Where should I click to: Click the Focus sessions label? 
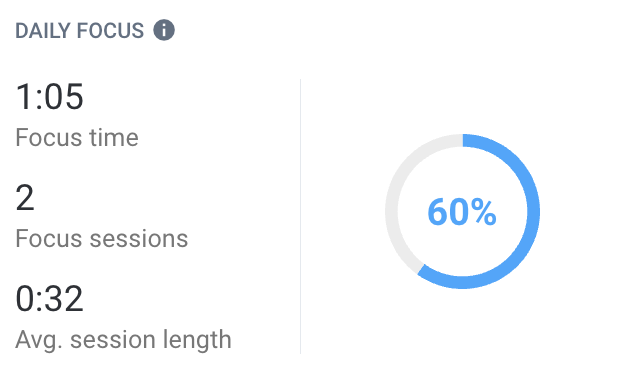coord(101,239)
